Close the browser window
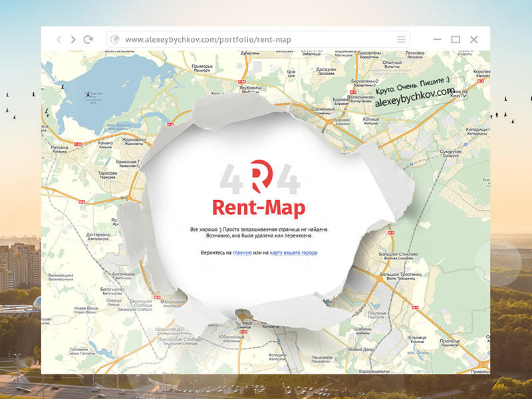 pos(474,39)
